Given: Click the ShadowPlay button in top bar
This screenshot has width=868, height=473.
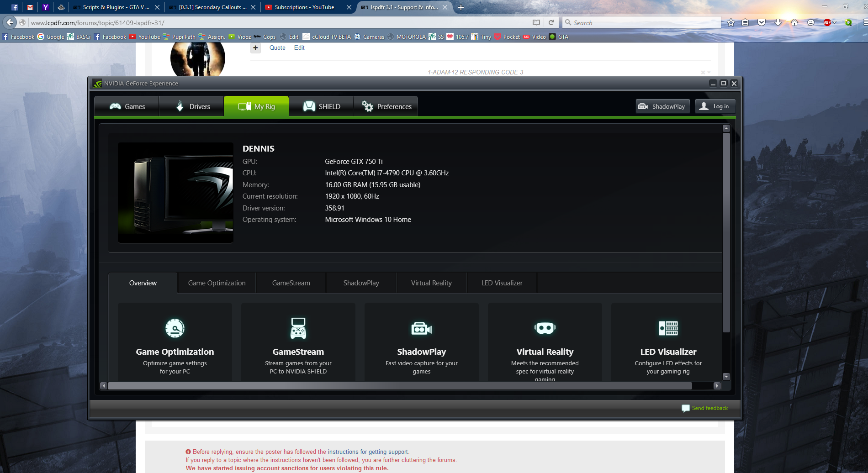Looking at the screenshot, I should (662, 106).
